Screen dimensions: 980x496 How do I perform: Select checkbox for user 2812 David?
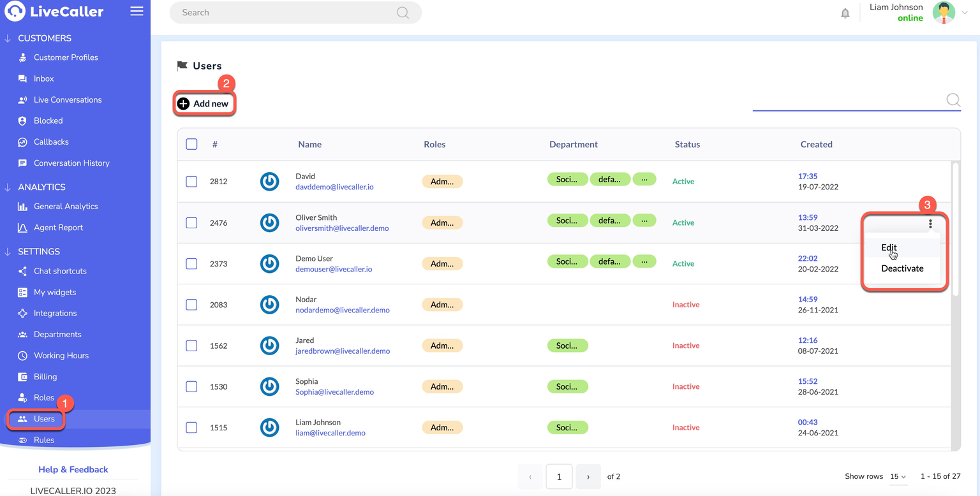(191, 182)
